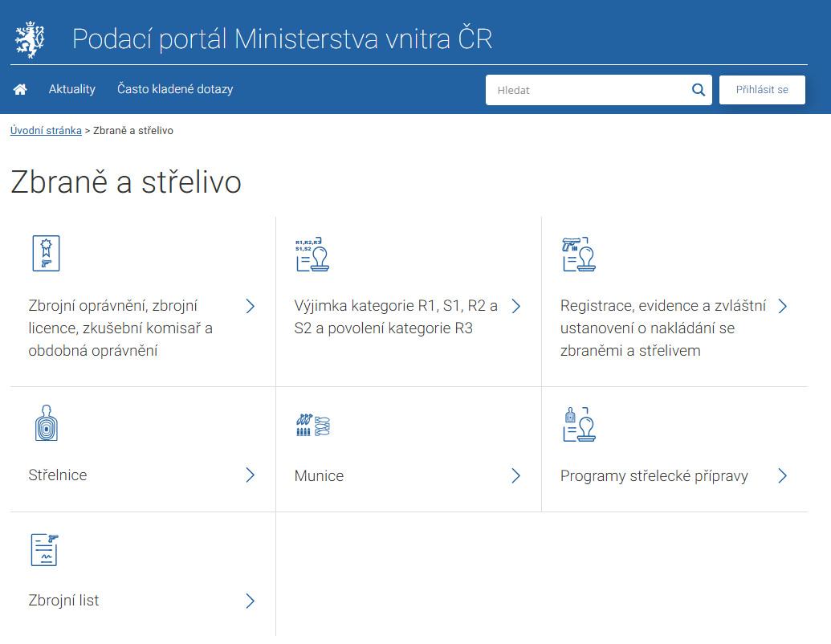Image resolution: width=831 pixels, height=644 pixels.
Task: Open chevron beside Zbrojní list
Action: click(x=250, y=601)
